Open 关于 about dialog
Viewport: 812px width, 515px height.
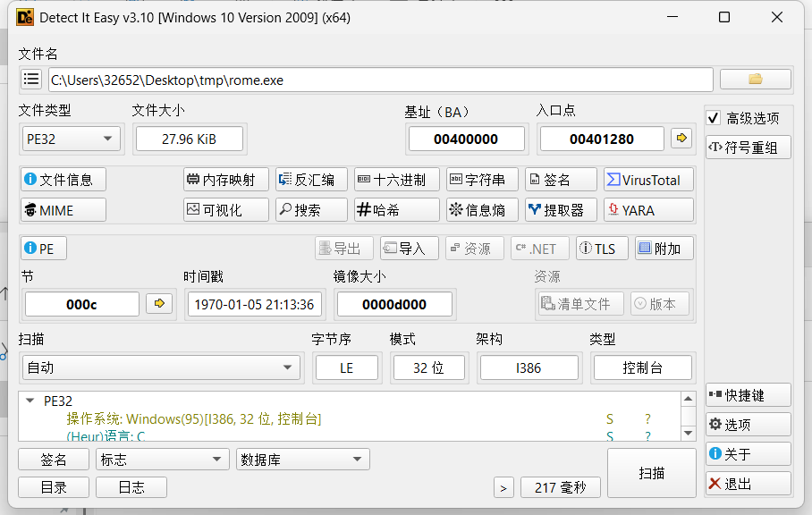coord(748,454)
